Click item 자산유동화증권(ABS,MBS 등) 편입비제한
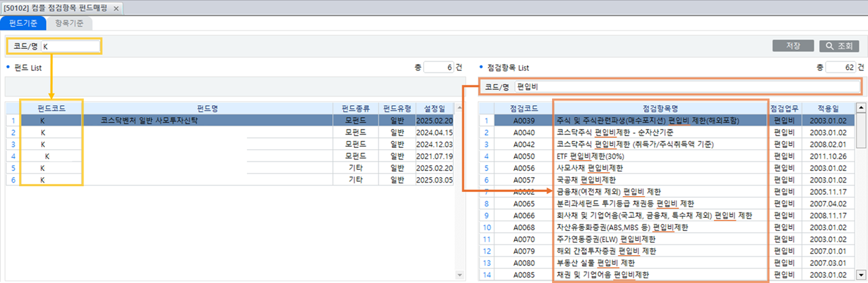 [x=624, y=227]
